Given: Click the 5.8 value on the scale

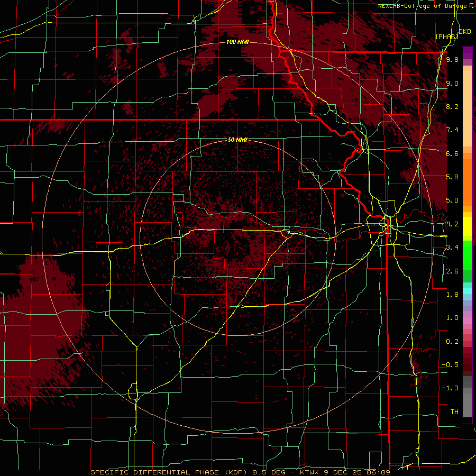Looking at the screenshot, I should pyautogui.click(x=452, y=177).
